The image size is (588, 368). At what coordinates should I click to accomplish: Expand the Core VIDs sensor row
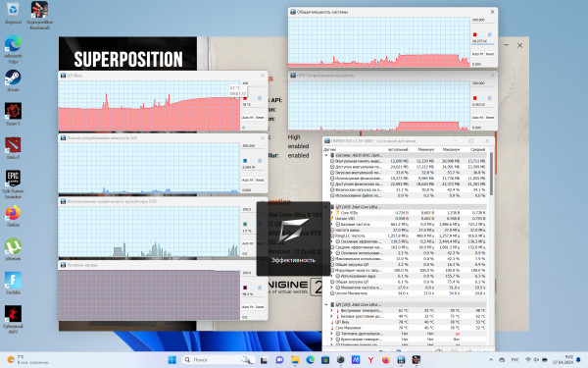[x=331, y=213]
